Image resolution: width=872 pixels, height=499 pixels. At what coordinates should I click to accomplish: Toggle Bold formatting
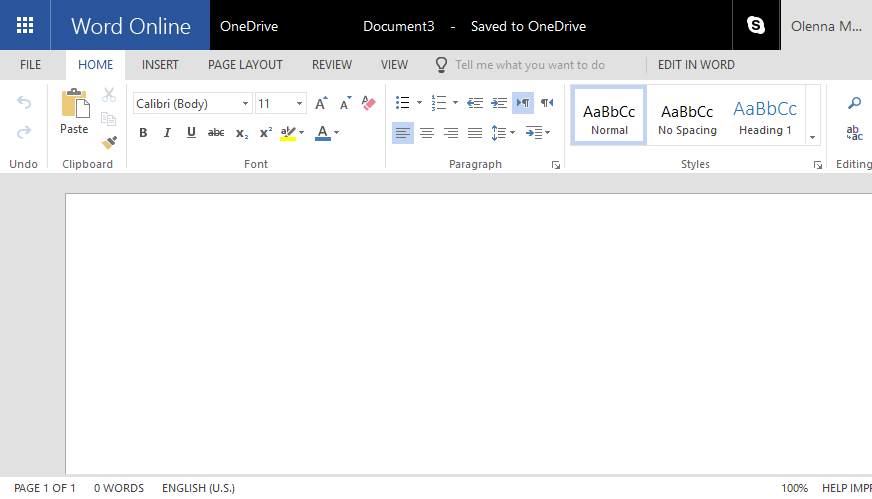pos(143,133)
